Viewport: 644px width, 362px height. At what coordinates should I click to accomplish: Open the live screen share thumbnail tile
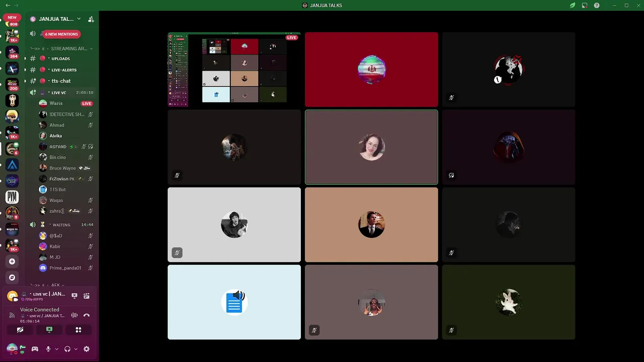[234, 69]
